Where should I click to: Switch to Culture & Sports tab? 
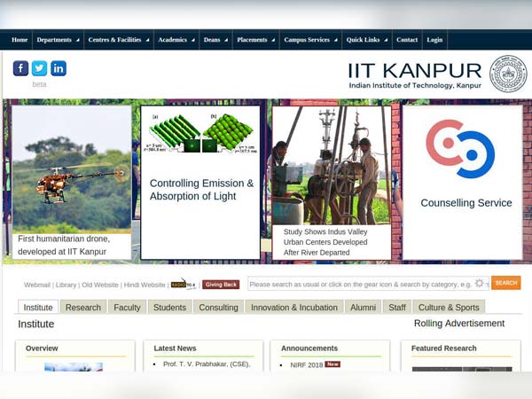coord(449,307)
